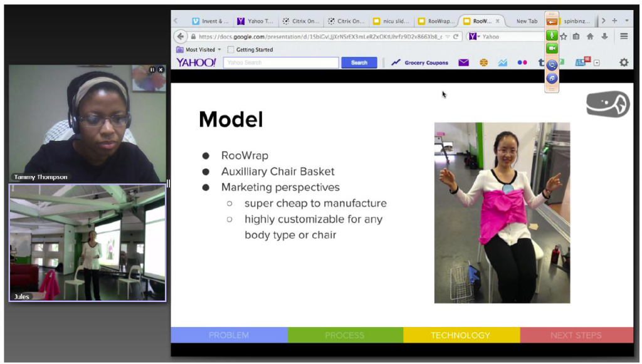Click the super cheap to manufacture sub-bullet

tap(315, 203)
